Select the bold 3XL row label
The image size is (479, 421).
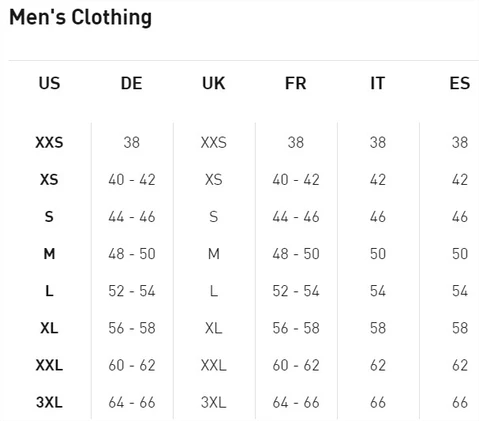[49, 402]
